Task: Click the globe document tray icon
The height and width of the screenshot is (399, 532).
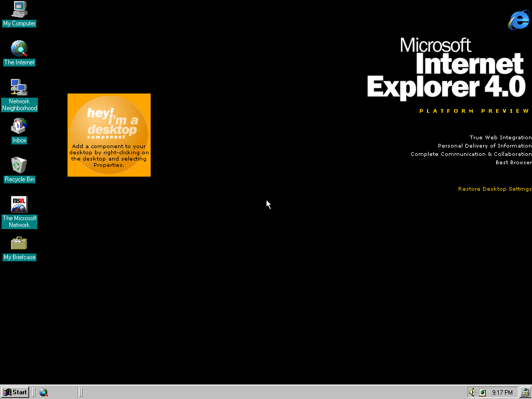Action: click(x=483, y=393)
